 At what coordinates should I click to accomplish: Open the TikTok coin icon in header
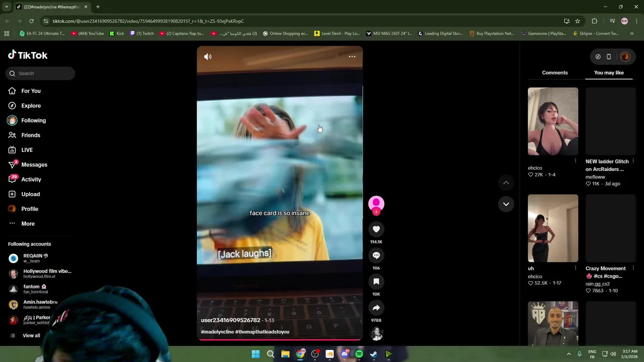(598, 57)
